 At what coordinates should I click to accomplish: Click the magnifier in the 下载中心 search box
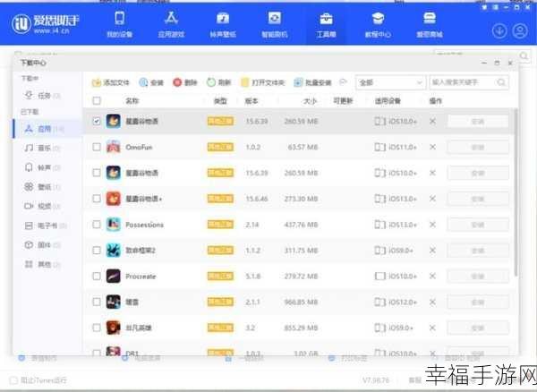501,82
